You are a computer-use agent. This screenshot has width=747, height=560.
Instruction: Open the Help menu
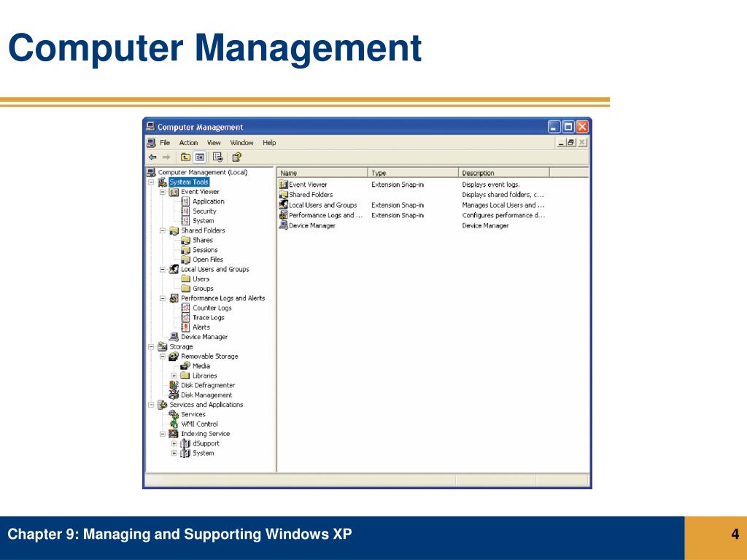pos(269,142)
